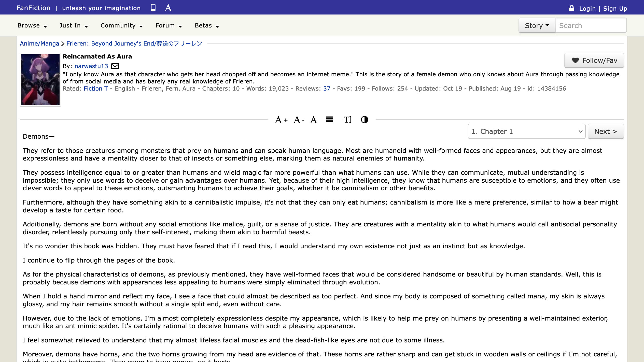Screen dimensions: 644x362
Task: Click the header font style A icon
Action: (x=168, y=8)
